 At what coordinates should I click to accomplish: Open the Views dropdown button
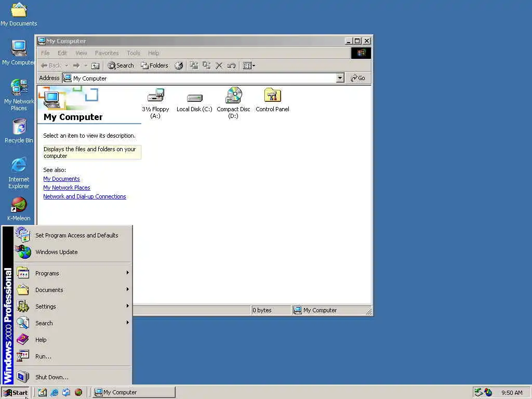click(249, 65)
